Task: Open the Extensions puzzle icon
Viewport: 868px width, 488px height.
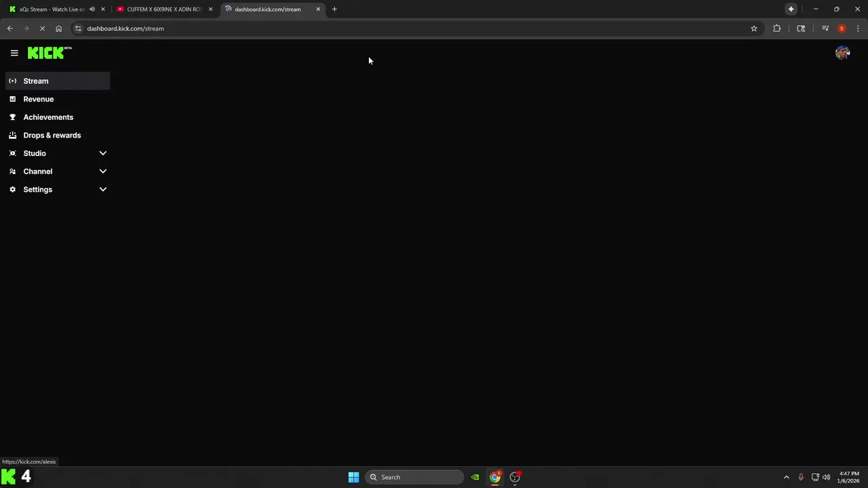Action: (776, 28)
